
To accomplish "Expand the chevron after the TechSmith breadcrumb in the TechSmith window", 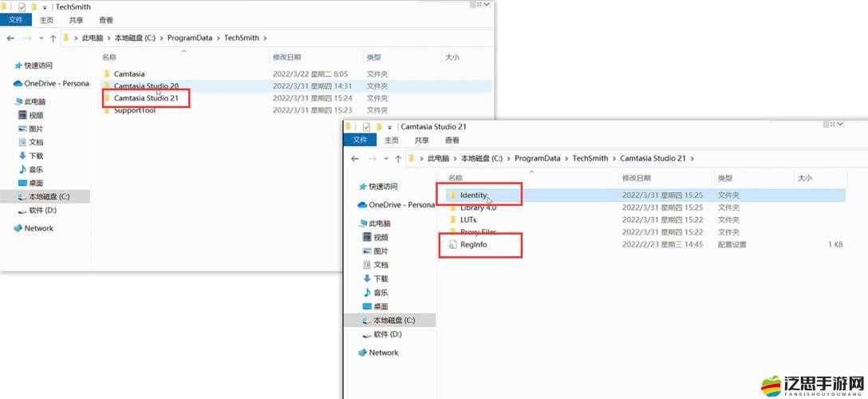I will tap(265, 38).
